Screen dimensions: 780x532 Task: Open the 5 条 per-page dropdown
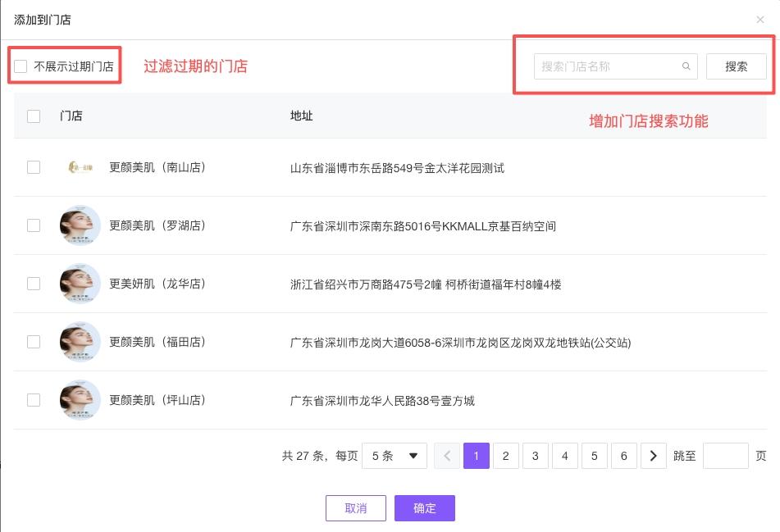pos(395,456)
